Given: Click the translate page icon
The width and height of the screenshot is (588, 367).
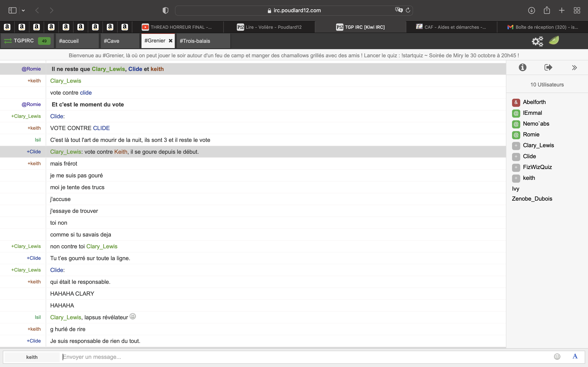Looking at the screenshot, I should click(399, 10).
